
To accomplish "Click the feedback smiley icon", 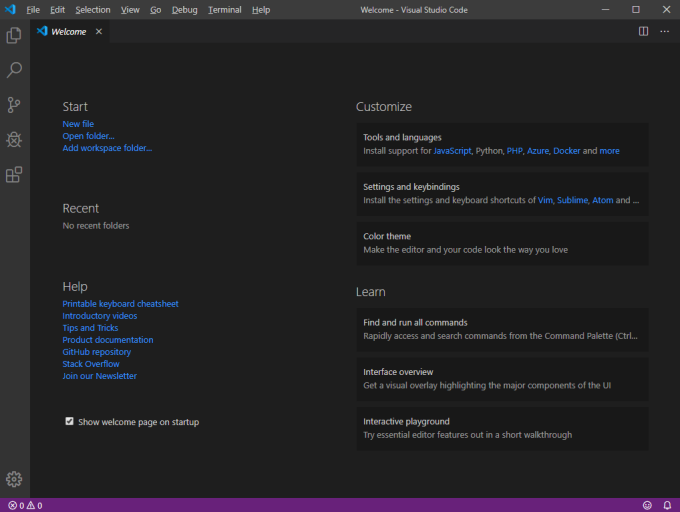I will [x=647, y=505].
